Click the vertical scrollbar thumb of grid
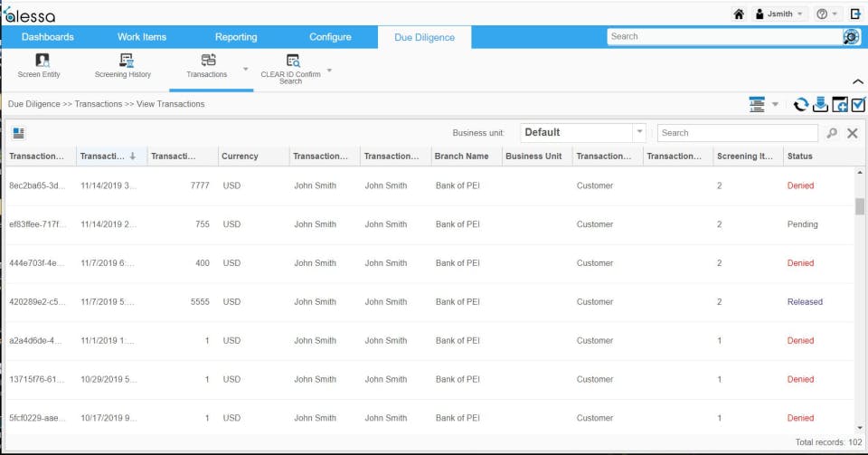868x455 pixels. click(x=860, y=206)
